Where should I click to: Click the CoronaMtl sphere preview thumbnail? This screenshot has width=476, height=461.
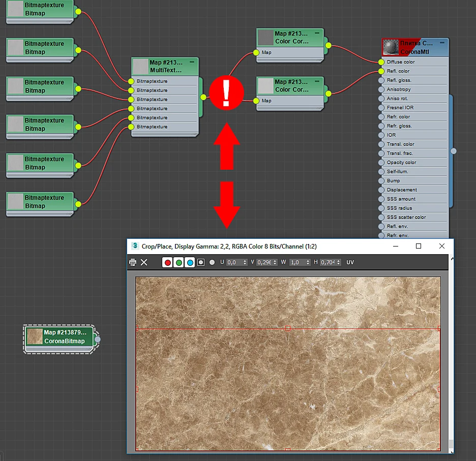coord(391,47)
